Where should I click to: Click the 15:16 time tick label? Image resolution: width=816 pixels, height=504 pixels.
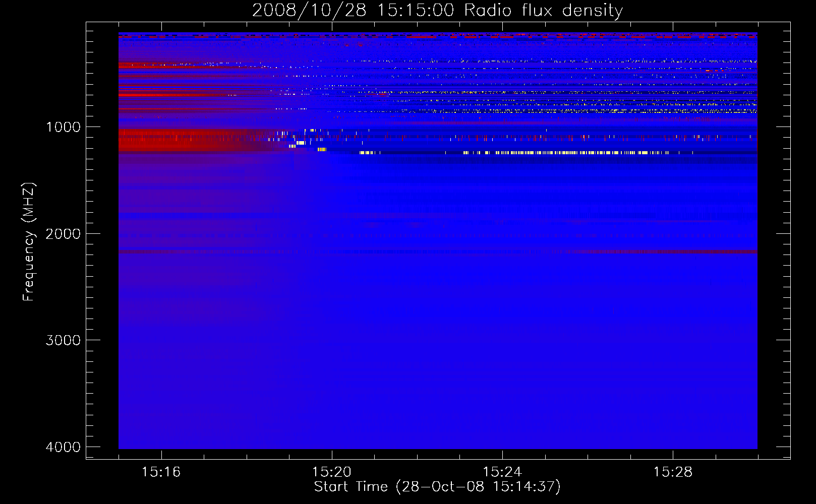(x=161, y=472)
